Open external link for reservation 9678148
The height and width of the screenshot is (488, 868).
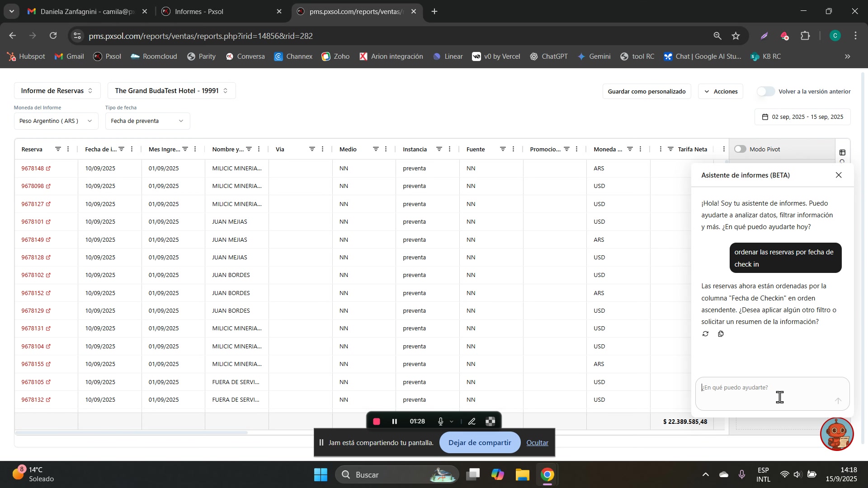click(48, 169)
